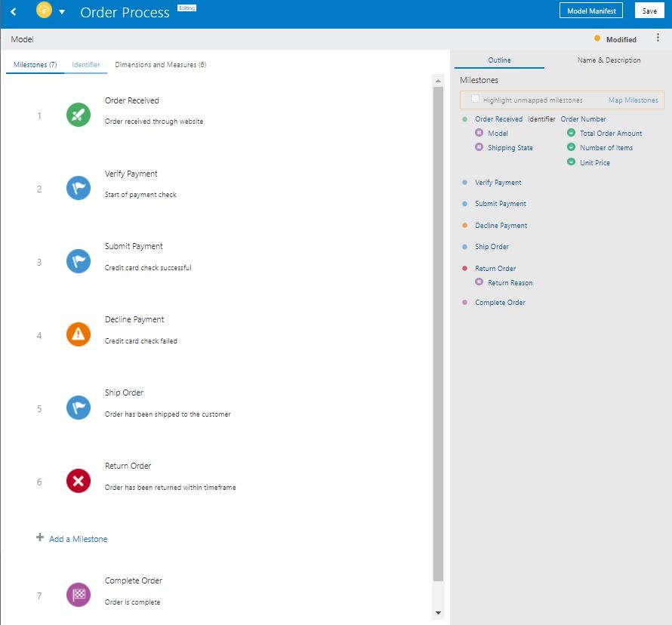
Task: Save the Order Process model
Action: (x=649, y=11)
